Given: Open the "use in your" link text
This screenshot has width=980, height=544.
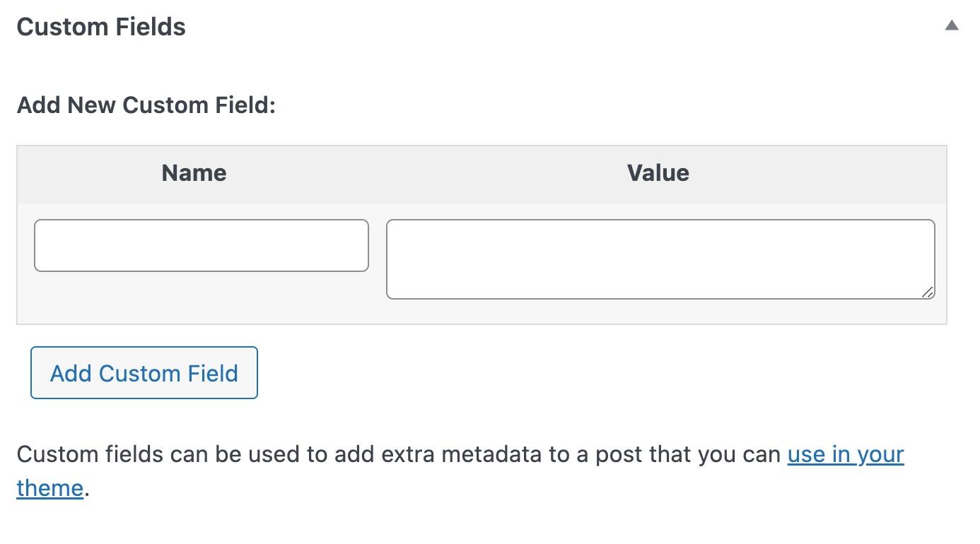Looking at the screenshot, I should click(845, 454).
